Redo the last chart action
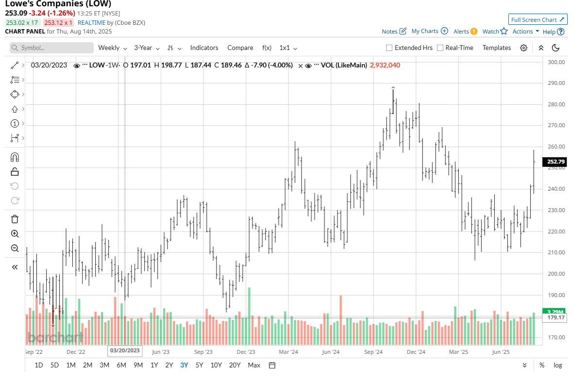 coord(15,200)
